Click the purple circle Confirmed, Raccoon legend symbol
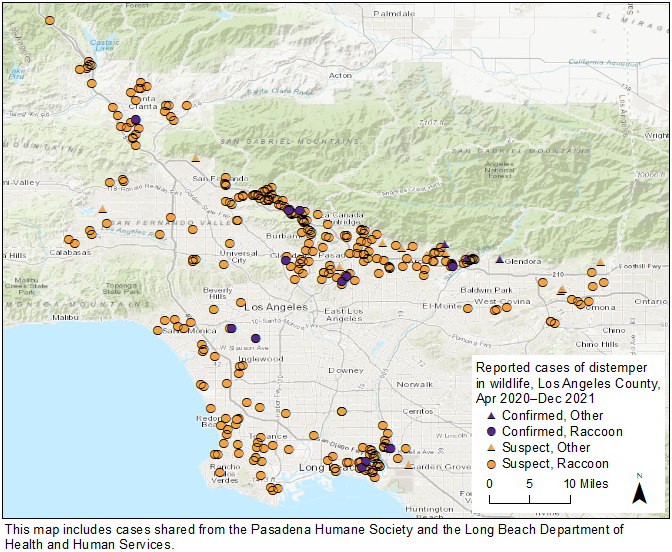Viewport: 672px width, 552px height. click(492, 431)
